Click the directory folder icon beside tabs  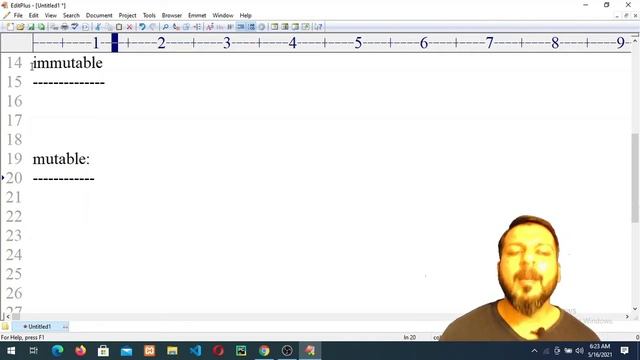pos(5,327)
